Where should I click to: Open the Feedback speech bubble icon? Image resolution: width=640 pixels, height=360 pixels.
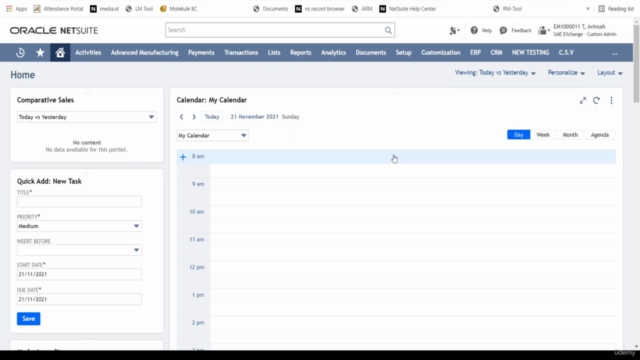pos(503,30)
